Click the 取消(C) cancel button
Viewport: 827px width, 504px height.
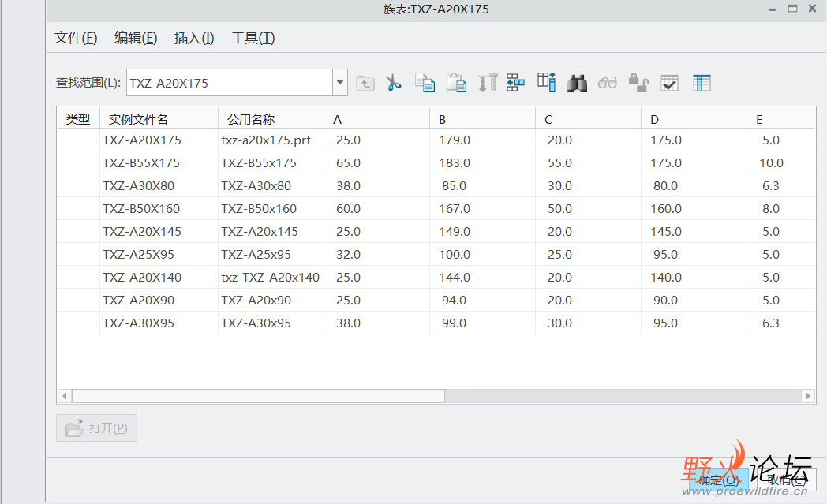point(787,480)
